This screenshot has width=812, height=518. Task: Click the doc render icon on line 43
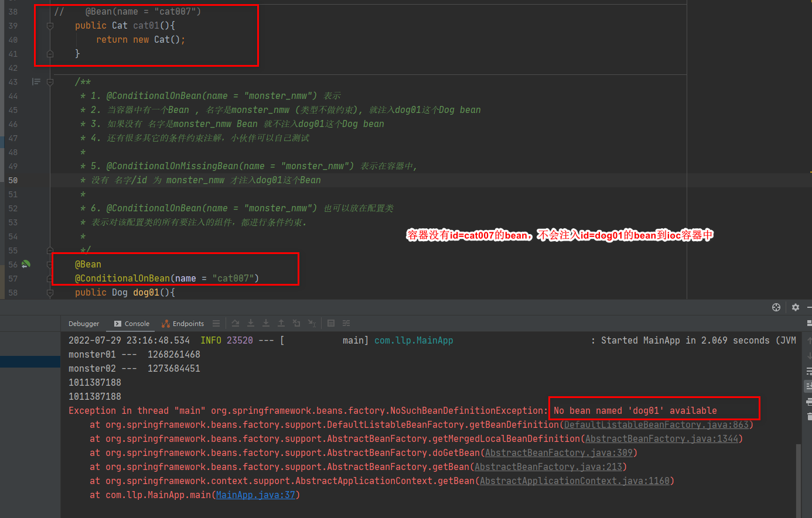click(36, 82)
